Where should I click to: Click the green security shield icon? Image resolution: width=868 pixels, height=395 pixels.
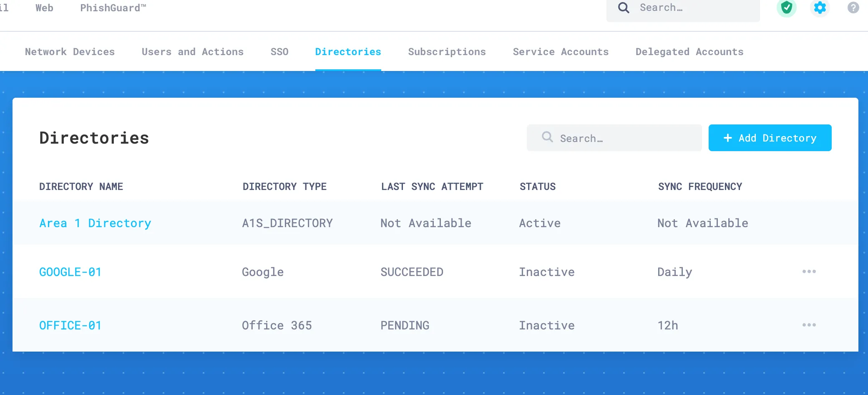click(x=787, y=8)
